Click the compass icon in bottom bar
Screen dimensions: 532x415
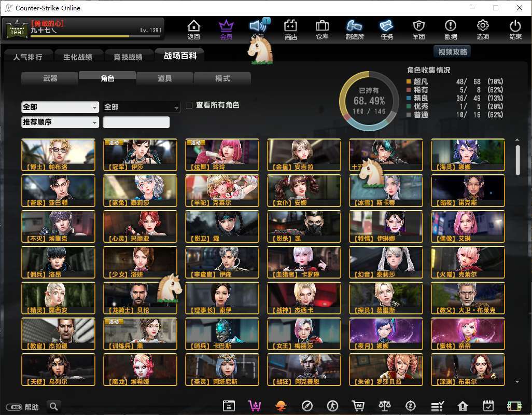click(307, 406)
